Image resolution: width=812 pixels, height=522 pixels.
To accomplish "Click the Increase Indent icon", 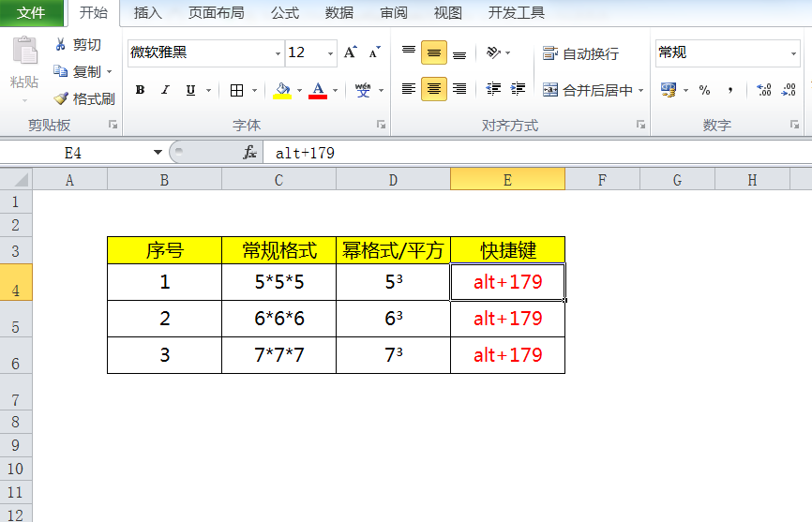I will tap(520, 90).
